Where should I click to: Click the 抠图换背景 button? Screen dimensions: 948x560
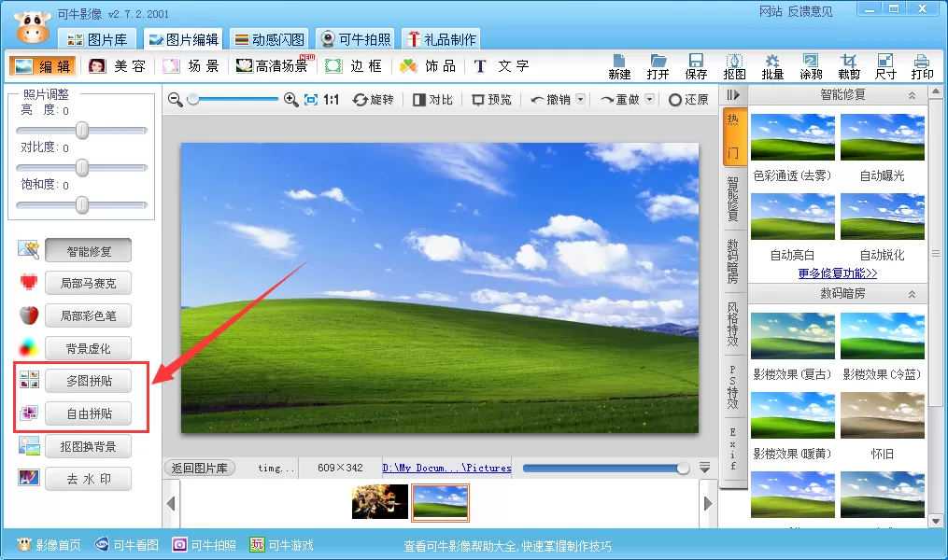tap(89, 446)
